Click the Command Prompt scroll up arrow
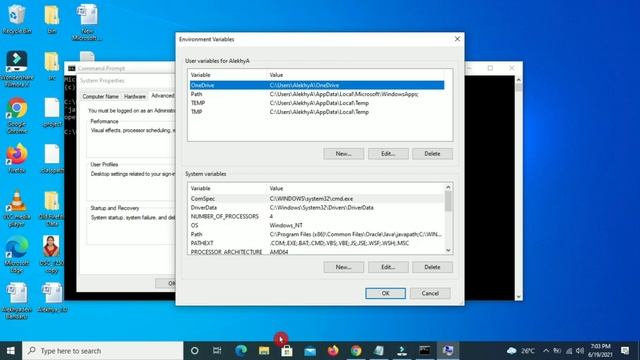 coord(518,80)
